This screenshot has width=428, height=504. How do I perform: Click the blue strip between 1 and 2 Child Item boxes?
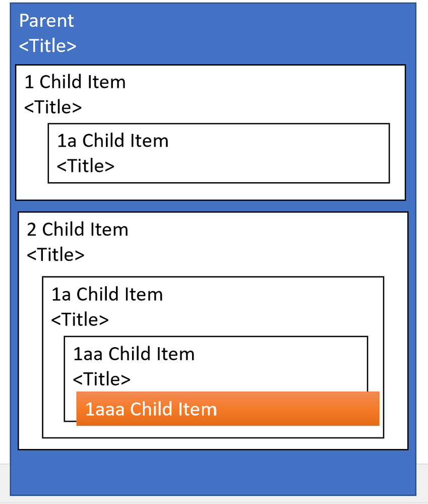coord(212,206)
